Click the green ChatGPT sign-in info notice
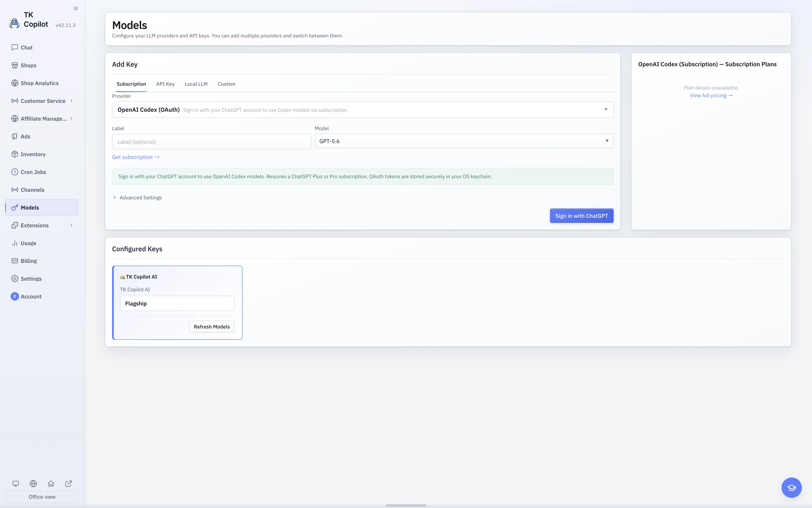This screenshot has height=508, width=812. (363, 176)
